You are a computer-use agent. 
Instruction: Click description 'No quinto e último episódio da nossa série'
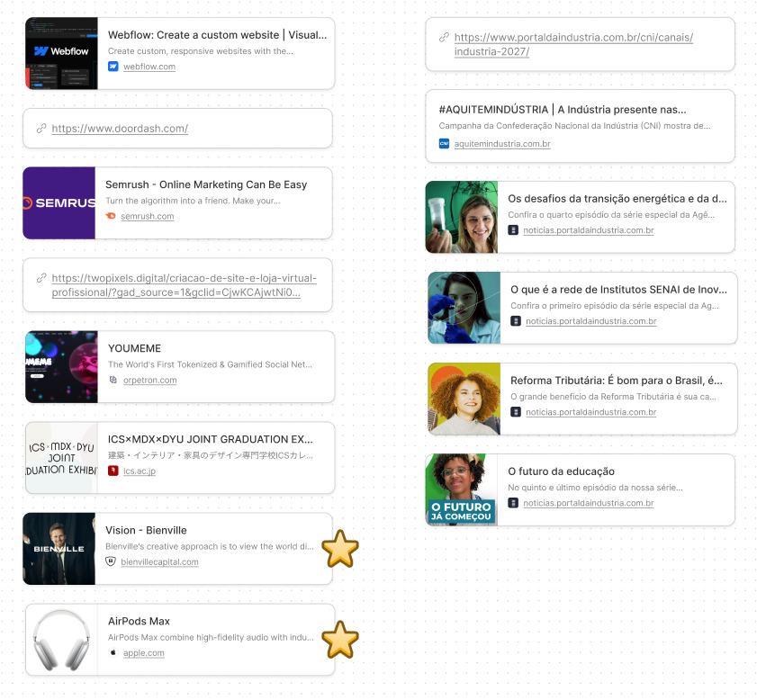tap(595, 488)
